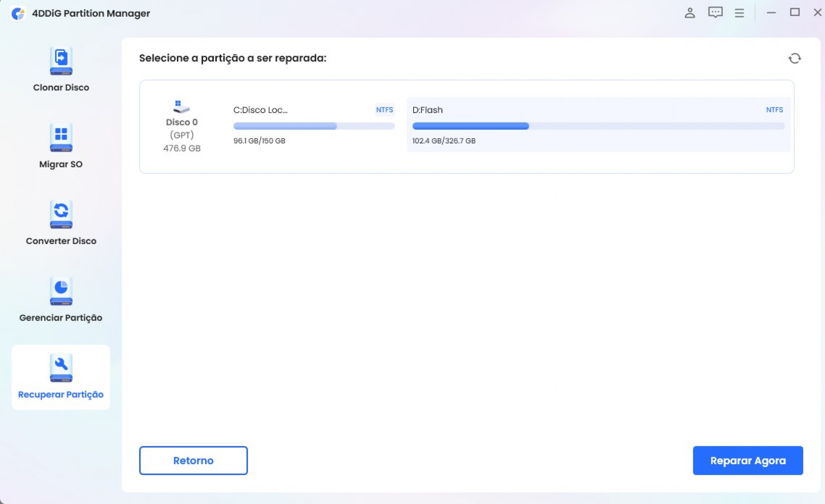Click the Reparar Agora button
Image resolution: width=825 pixels, height=504 pixels.
[747, 460]
